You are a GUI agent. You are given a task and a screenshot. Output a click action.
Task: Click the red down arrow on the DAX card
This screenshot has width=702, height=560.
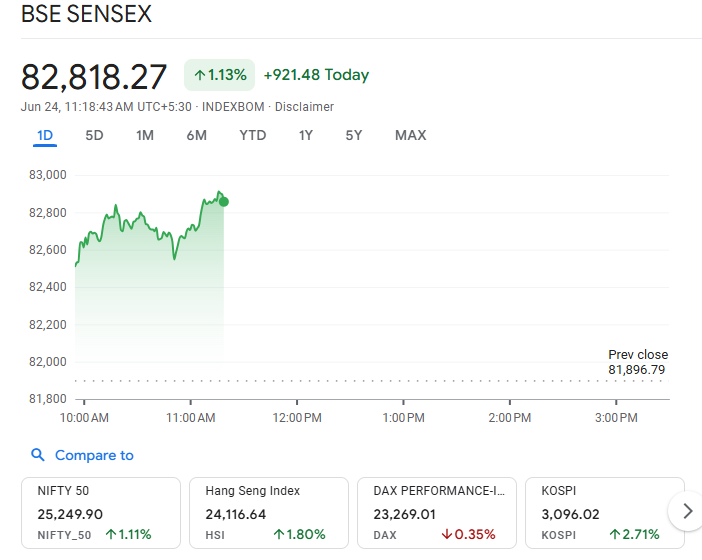[x=446, y=534]
